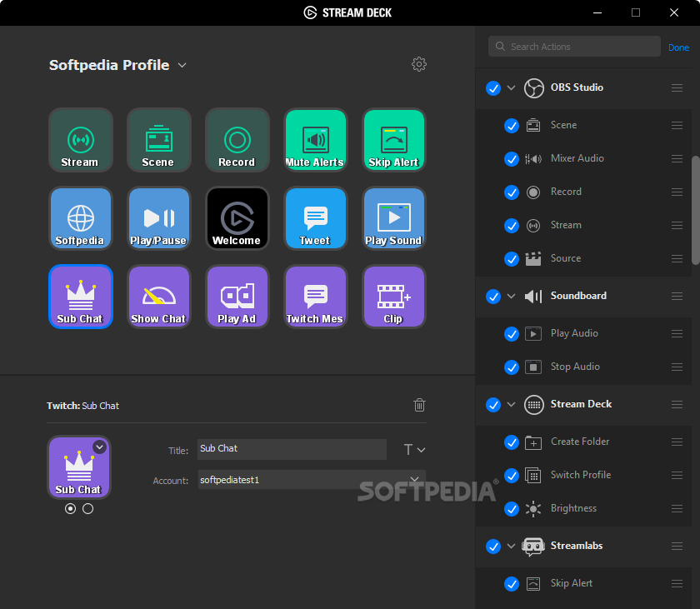Open profile settings with the gear icon
The width and height of the screenshot is (700, 609).
point(418,64)
